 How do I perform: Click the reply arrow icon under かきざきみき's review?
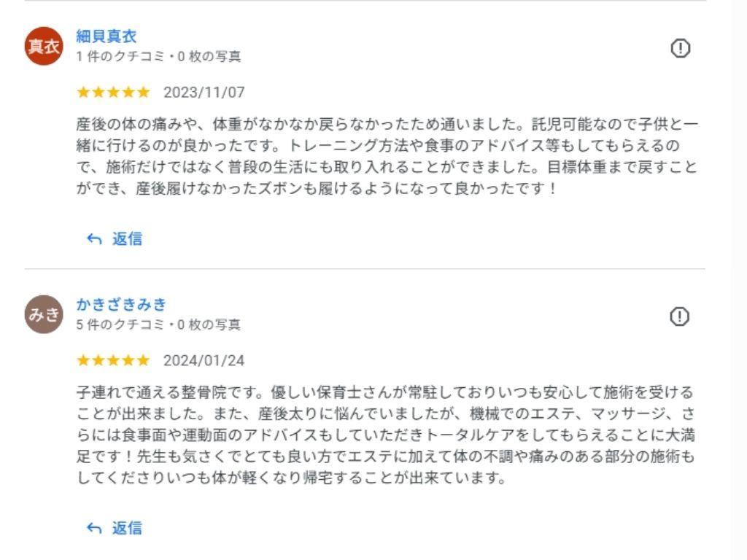coord(94,528)
